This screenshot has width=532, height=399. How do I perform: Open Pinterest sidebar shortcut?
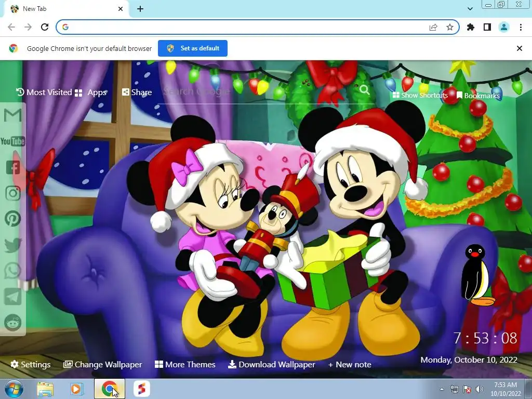coord(13,219)
